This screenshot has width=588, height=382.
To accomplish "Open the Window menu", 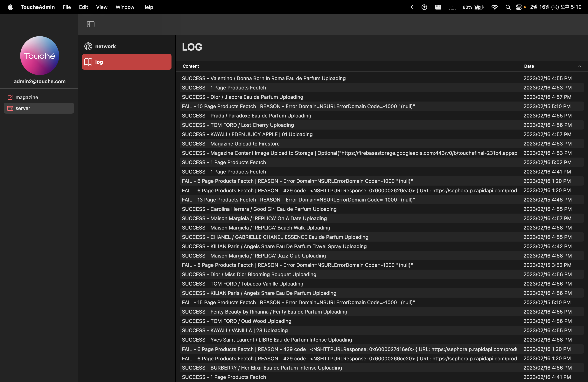I will [125, 7].
